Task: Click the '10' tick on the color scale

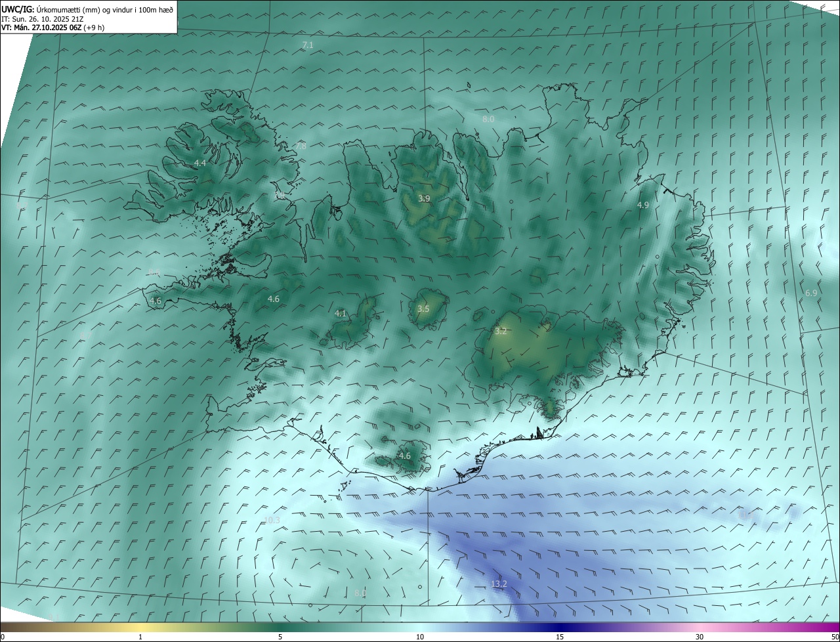Action: (x=420, y=637)
